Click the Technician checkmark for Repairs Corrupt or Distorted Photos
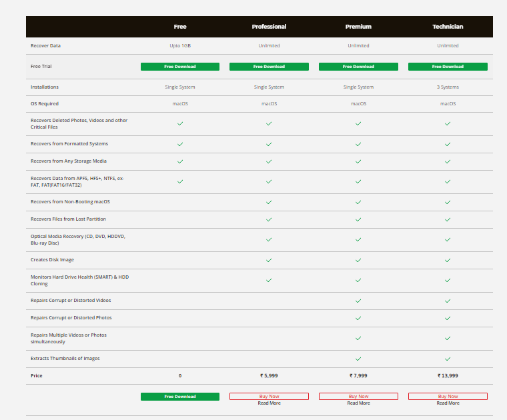The image size is (507, 420). 448,319
